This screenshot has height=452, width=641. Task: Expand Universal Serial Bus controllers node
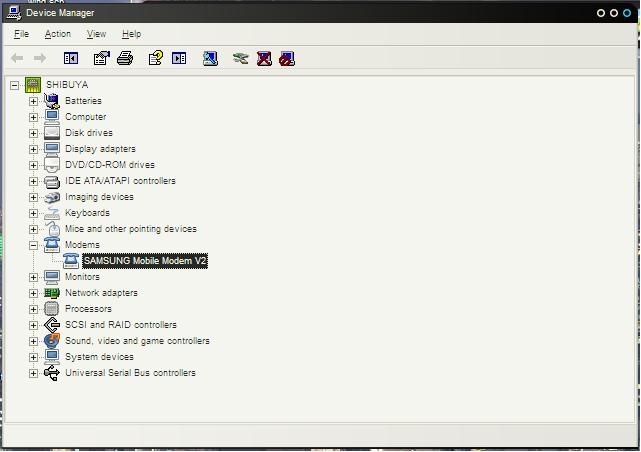click(x=34, y=374)
